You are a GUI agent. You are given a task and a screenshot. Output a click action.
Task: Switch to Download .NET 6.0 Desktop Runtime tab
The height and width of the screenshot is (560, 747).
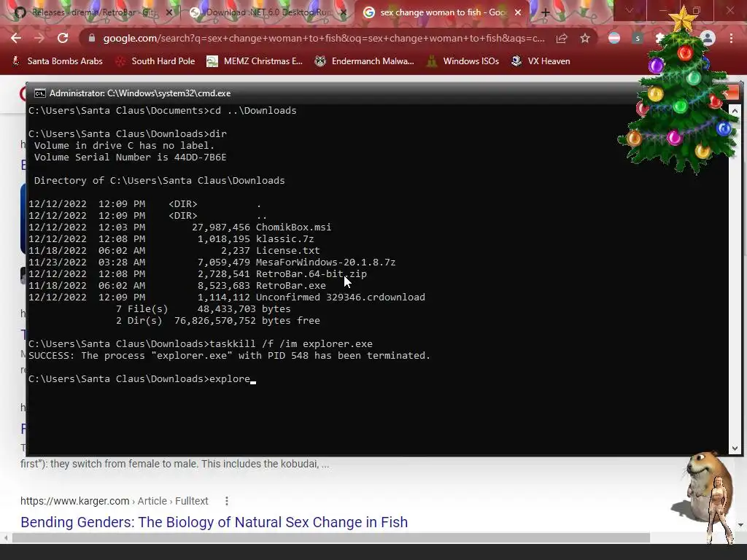click(x=267, y=12)
